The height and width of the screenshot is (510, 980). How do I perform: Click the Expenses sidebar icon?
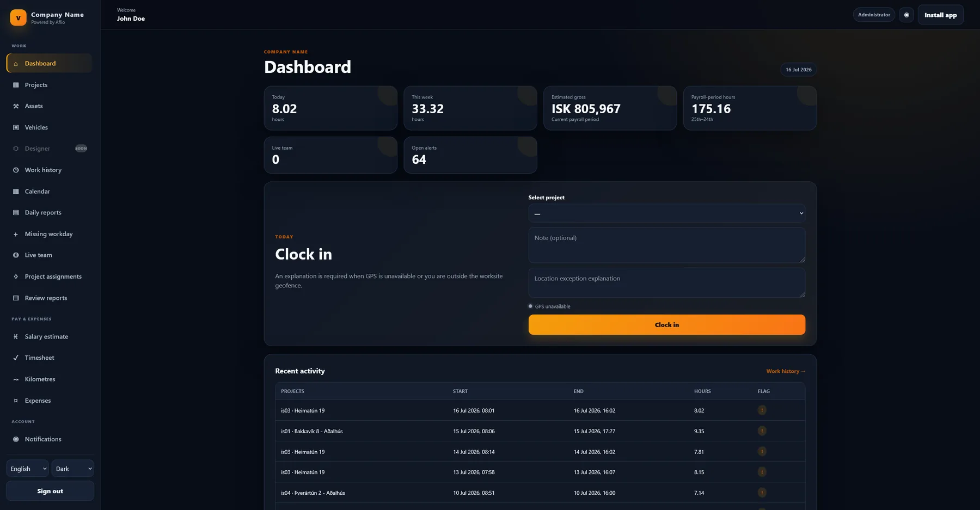click(16, 401)
